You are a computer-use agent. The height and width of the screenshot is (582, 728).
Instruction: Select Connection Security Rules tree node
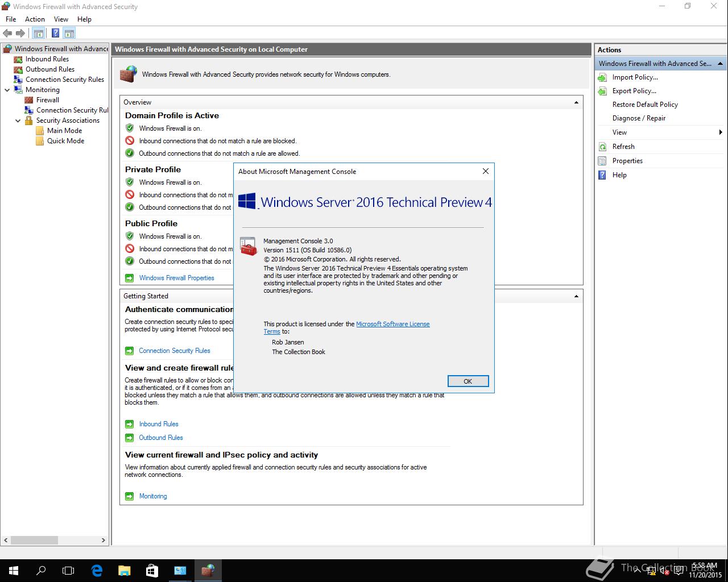click(64, 80)
